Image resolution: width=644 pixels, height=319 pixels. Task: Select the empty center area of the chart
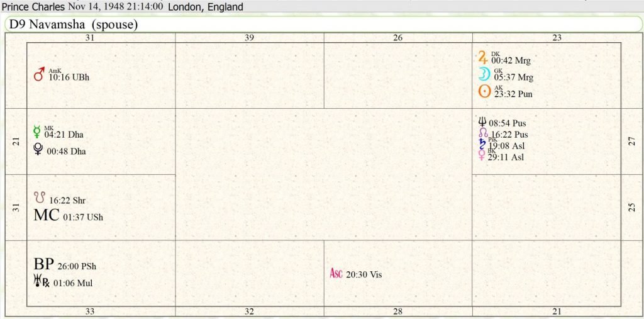pyautogui.click(x=323, y=174)
